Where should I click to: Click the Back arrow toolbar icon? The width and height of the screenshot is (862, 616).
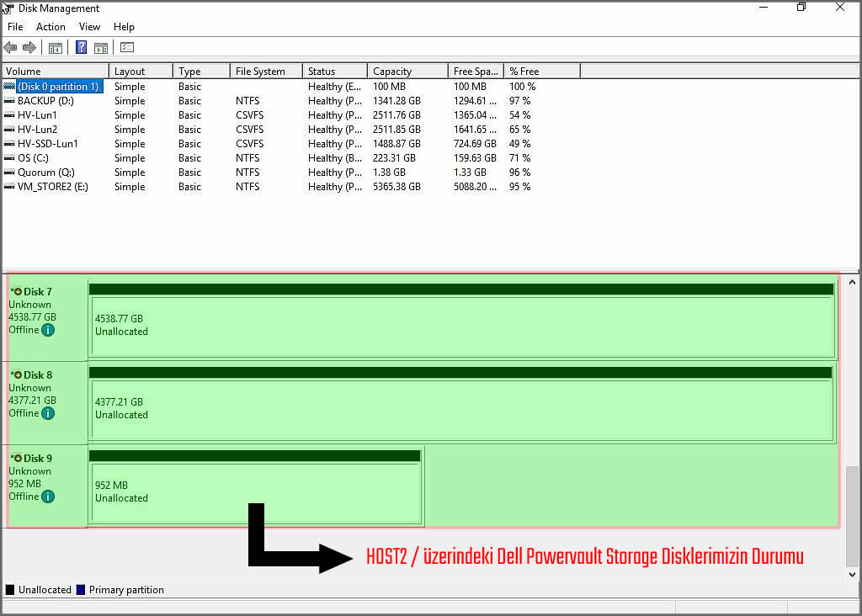click(x=10, y=48)
